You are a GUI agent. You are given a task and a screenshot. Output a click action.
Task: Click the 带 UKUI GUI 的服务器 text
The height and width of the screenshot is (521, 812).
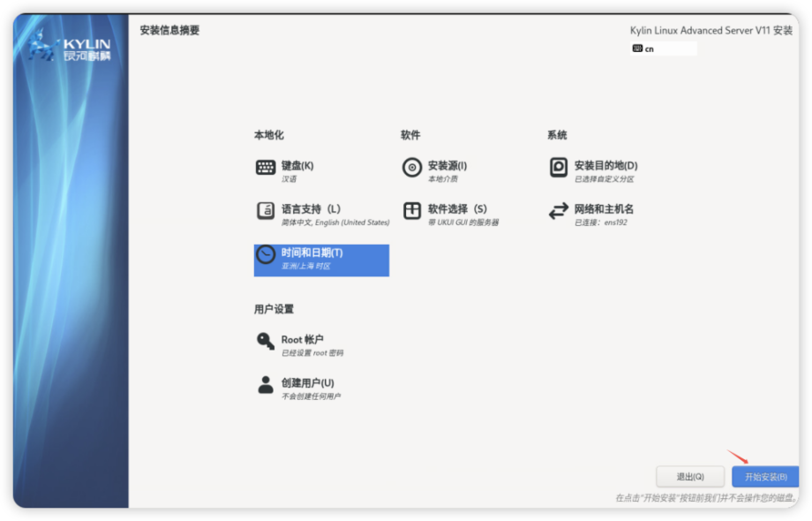[463, 223]
